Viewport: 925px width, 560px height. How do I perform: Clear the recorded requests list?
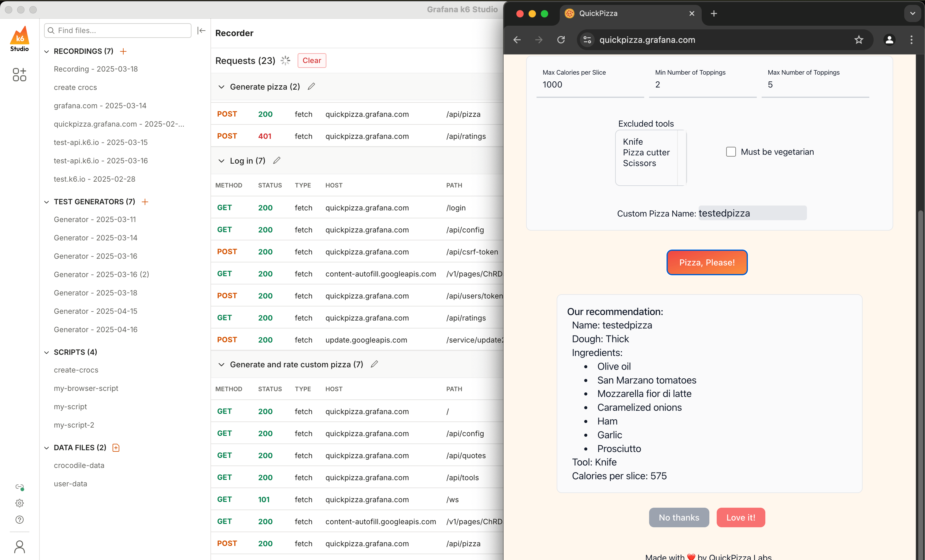312,61
